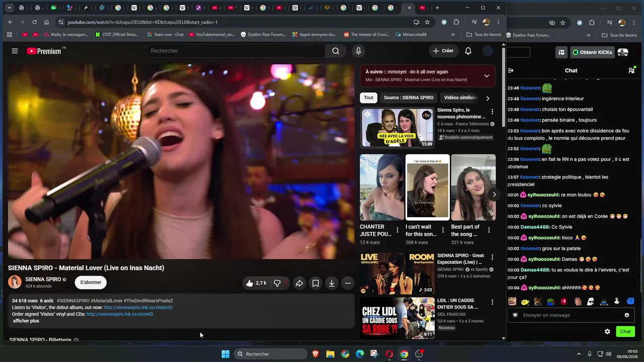Show hidden system tray icons
Screen dimensions: 644x362
579,354
